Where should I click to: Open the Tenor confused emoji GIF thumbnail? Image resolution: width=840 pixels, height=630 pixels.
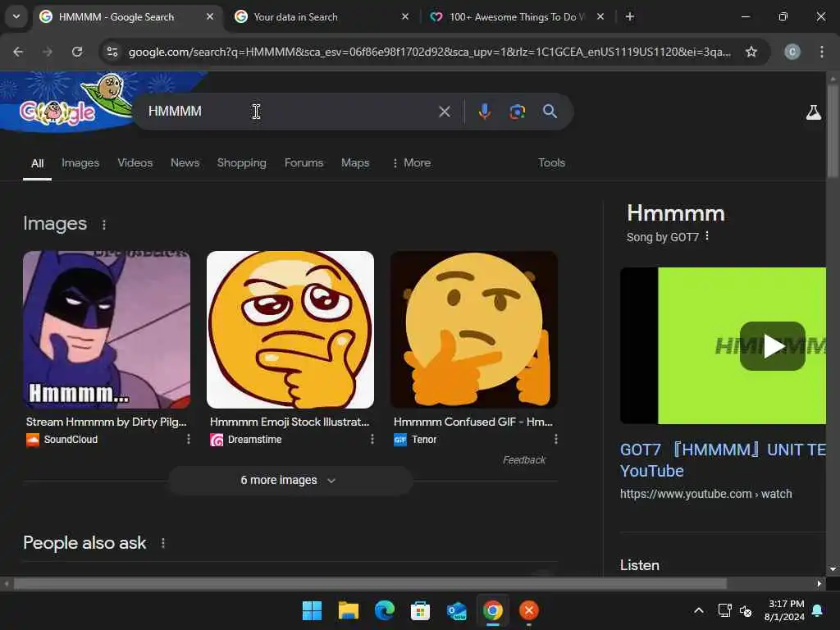[x=474, y=330]
